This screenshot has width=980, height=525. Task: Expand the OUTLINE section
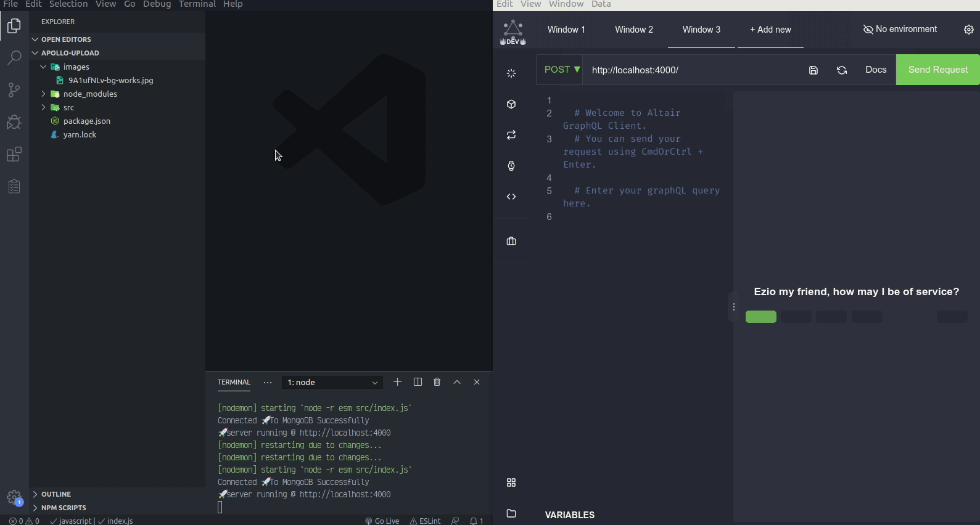coord(117,494)
